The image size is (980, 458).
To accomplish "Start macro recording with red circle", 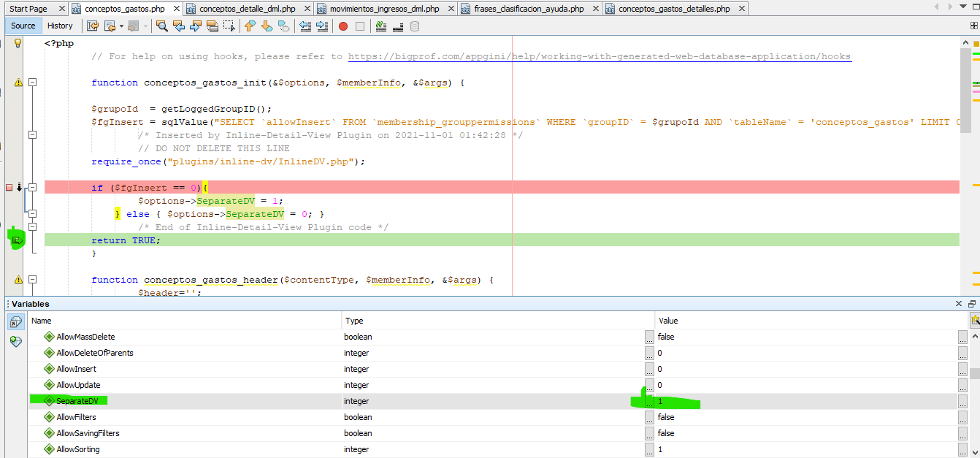I will point(342,26).
